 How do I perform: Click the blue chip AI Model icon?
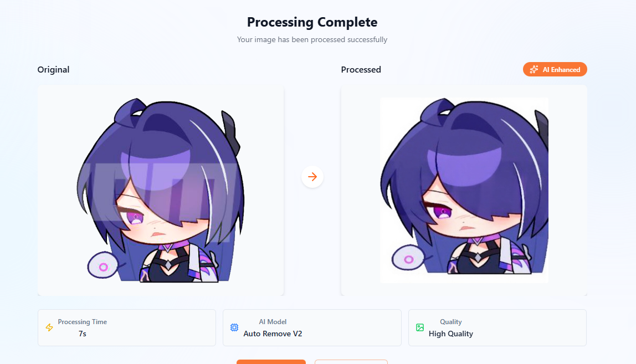pos(234,327)
